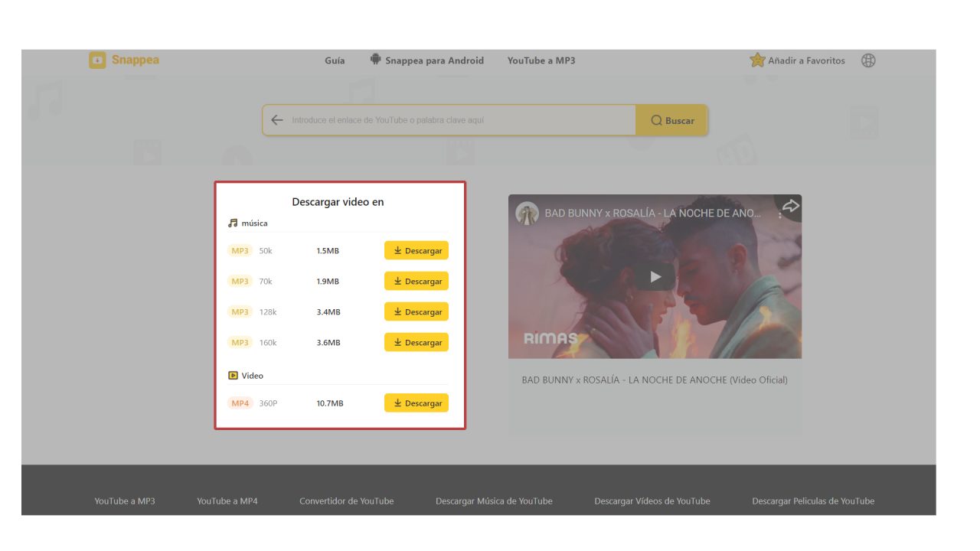The image size is (980, 551).
Task: Download the MP3 70k 1.9MB file
Action: coord(416,282)
